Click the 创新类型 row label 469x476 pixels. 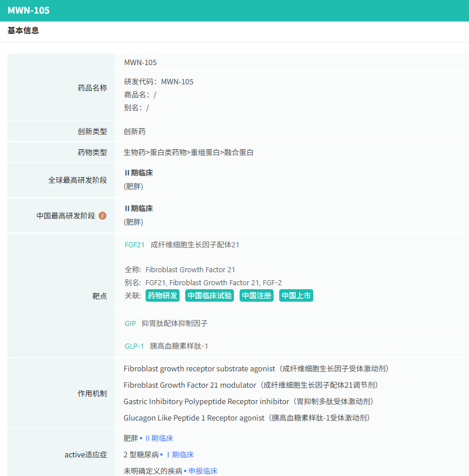(x=92, y=131)
